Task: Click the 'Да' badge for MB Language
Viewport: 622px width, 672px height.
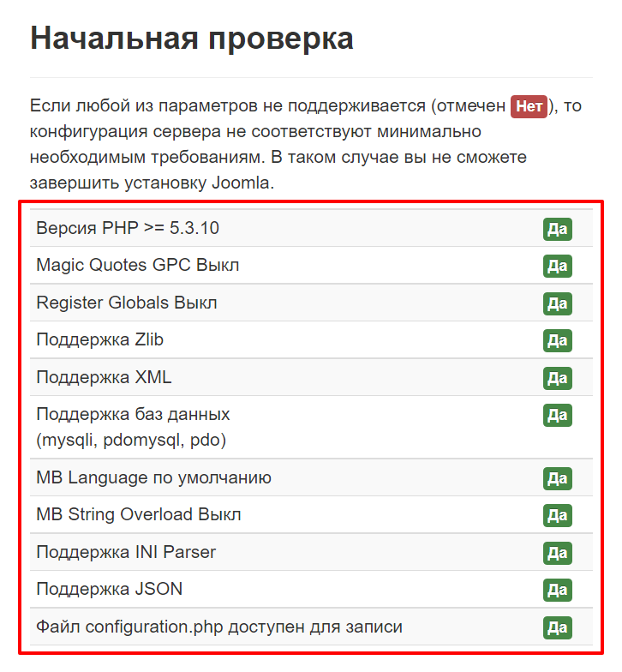Action: (557, 478)
